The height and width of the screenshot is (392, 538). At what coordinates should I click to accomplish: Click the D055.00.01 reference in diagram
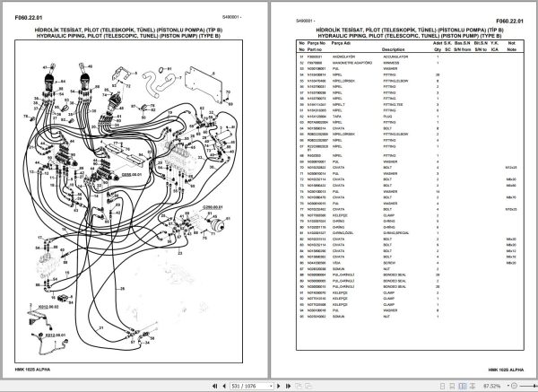132,175
